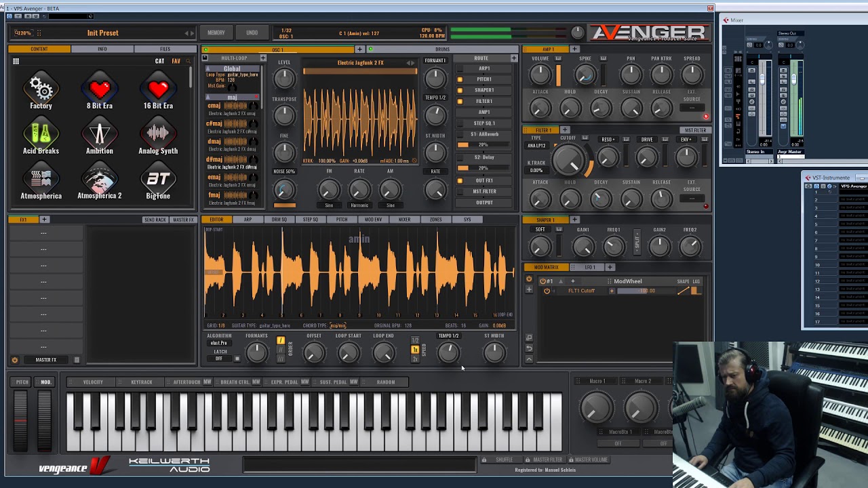
Task: Add a new AMP module tab
Action: pos(574,49)
